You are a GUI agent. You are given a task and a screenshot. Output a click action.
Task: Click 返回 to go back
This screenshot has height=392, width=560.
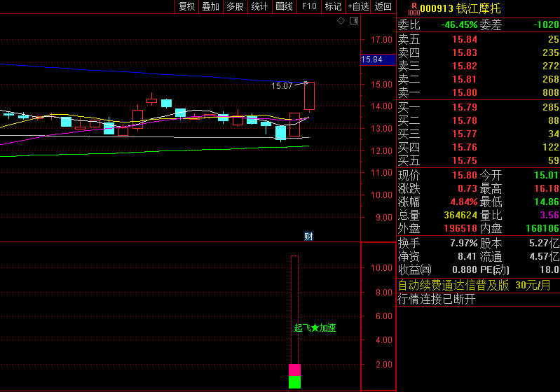click(383, 6)
